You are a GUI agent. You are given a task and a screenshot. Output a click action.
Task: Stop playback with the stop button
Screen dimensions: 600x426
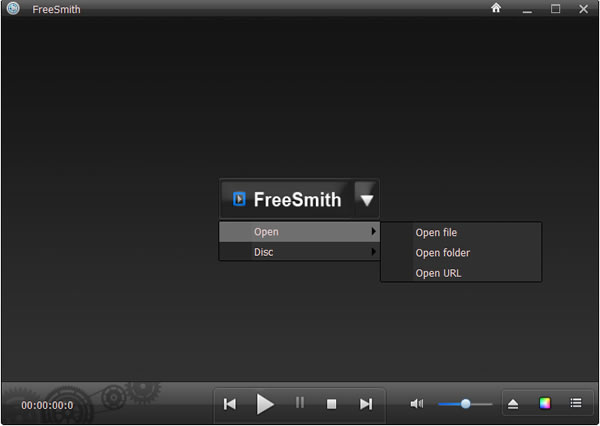[331, 404]
